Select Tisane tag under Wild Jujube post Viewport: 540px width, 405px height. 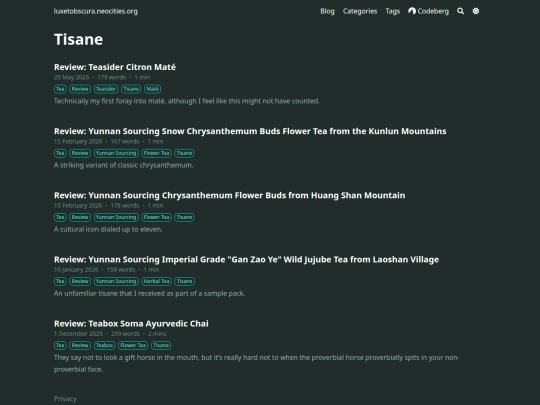coord(184,281)
